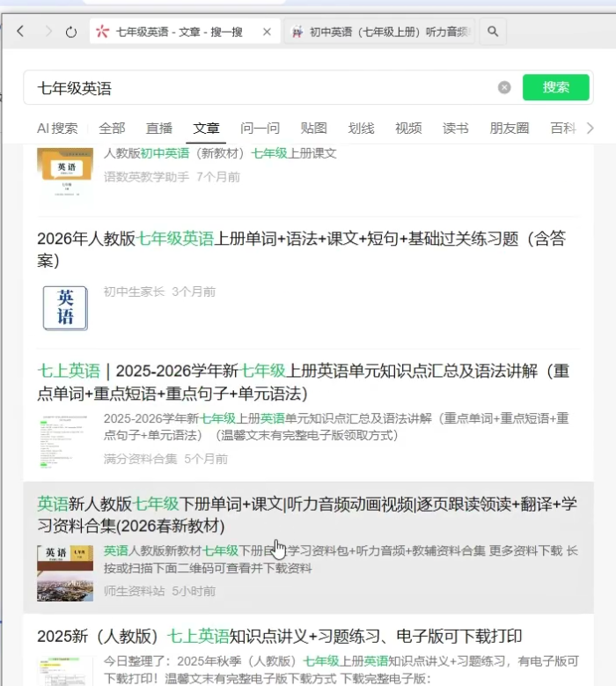Switch to the 初中英语(七年级上册)听力音频 tab
The height and width of the screenshot is (686, 616).
pos(379,32)
